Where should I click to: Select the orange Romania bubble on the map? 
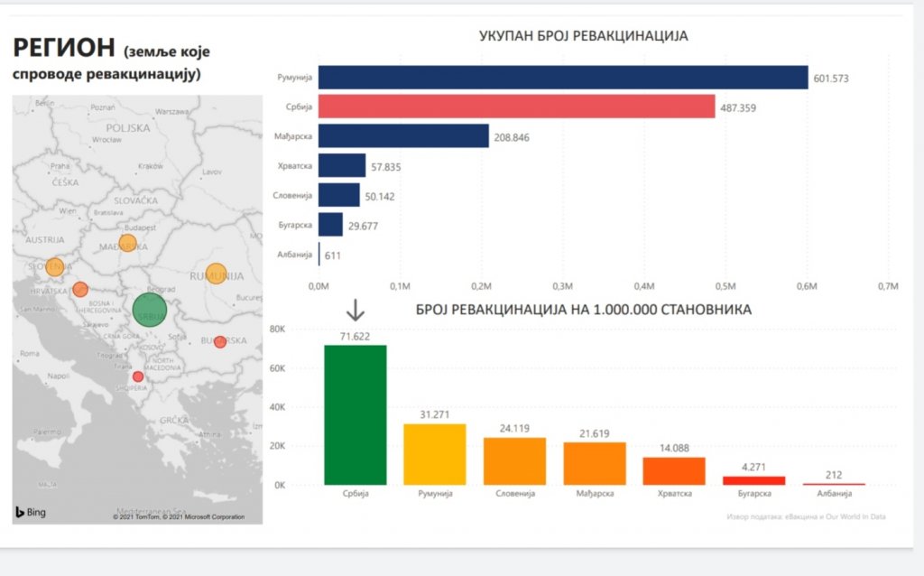click(217, 274)
